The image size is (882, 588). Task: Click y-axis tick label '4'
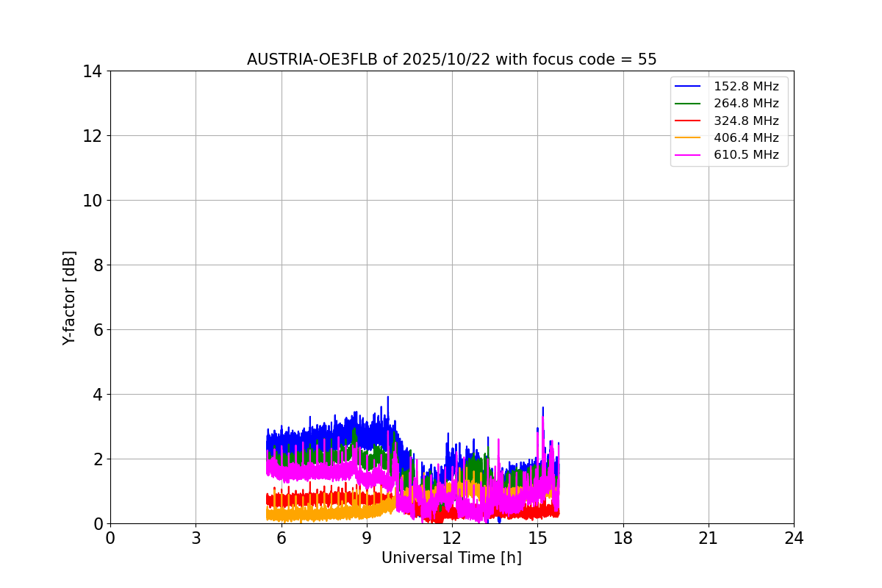[x=98, y=395]
